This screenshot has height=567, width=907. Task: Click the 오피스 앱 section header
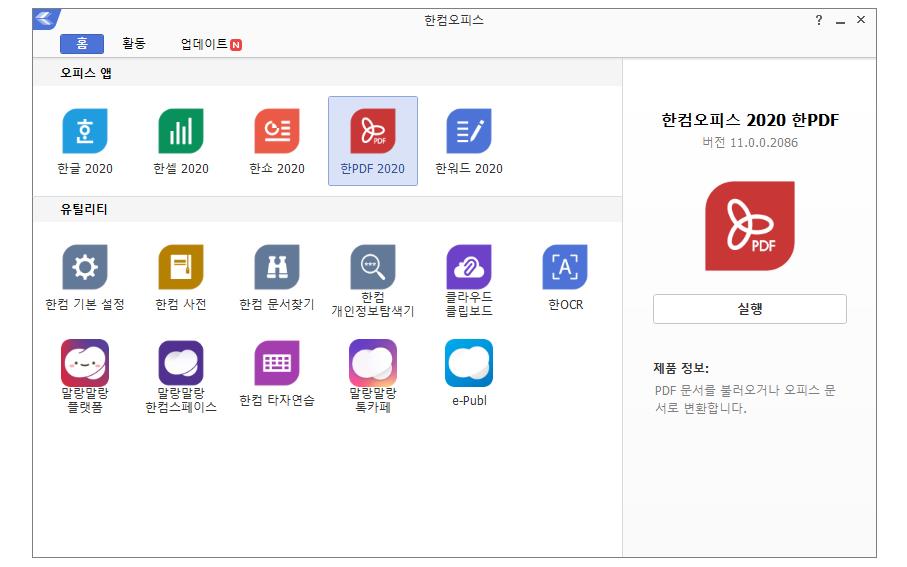click(x=86, y=73)
